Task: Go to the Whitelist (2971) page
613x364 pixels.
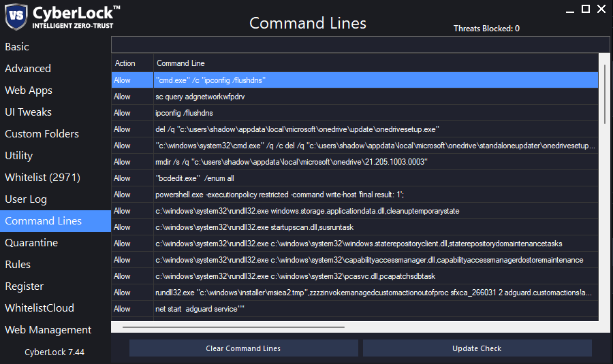Action: point(42,178)
